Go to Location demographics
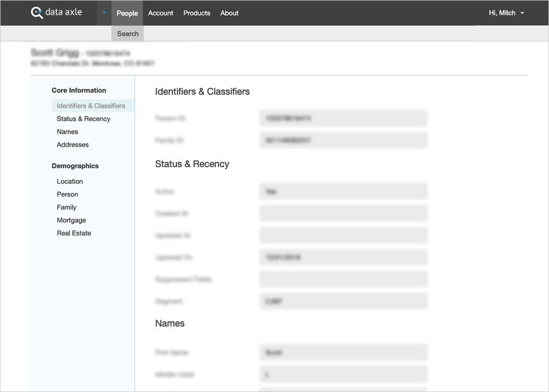The height and width of the screenshot is (392, 549). (x=70, y=181)
